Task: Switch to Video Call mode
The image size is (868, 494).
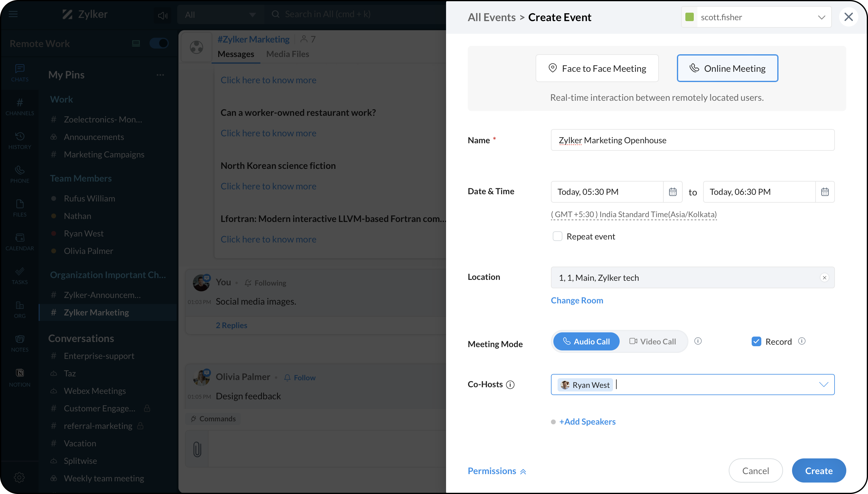Action: [x=652, y=341]
